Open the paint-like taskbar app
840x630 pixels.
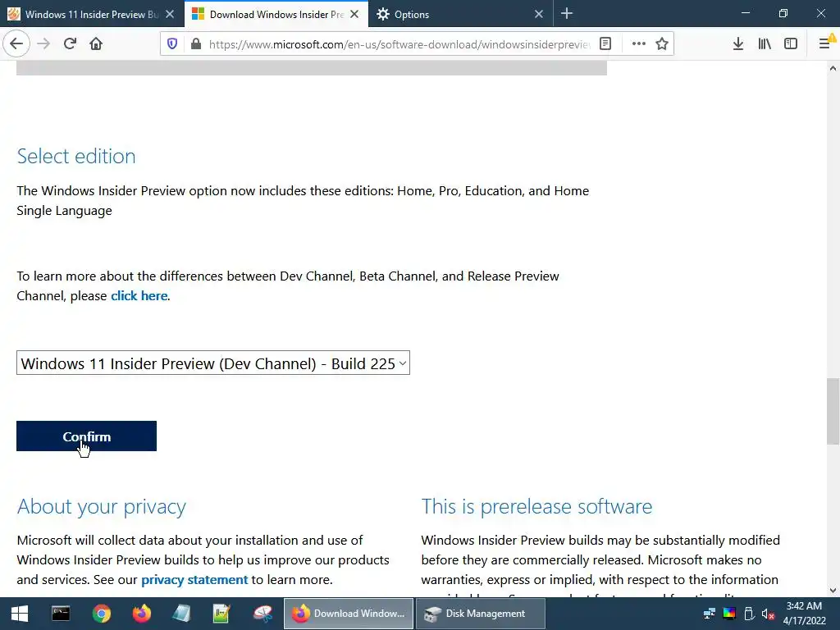262,614
